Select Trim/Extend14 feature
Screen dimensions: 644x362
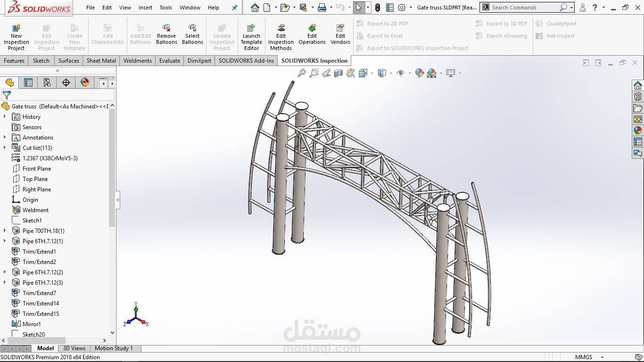coord(41,304)
